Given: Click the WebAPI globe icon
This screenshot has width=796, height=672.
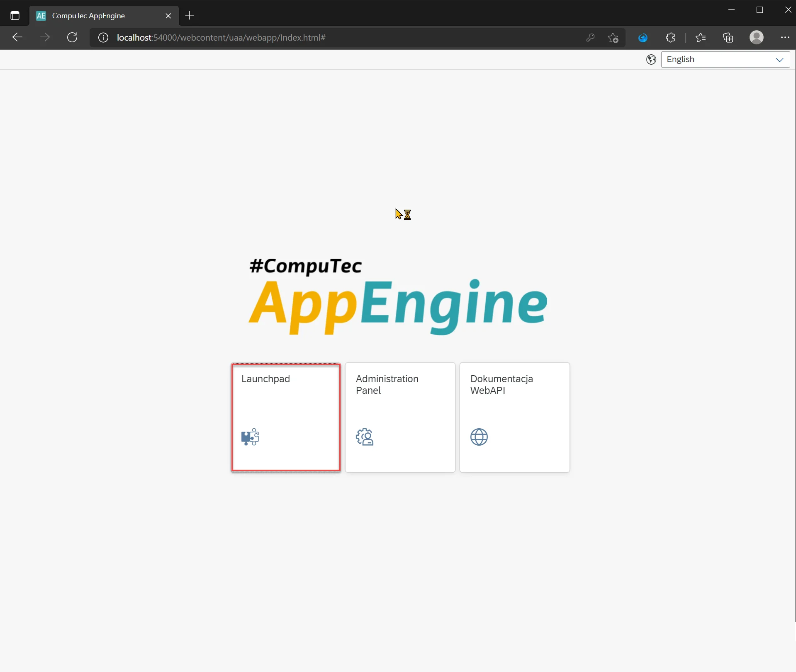Looking at the screenshot, I should click(479, 437).
